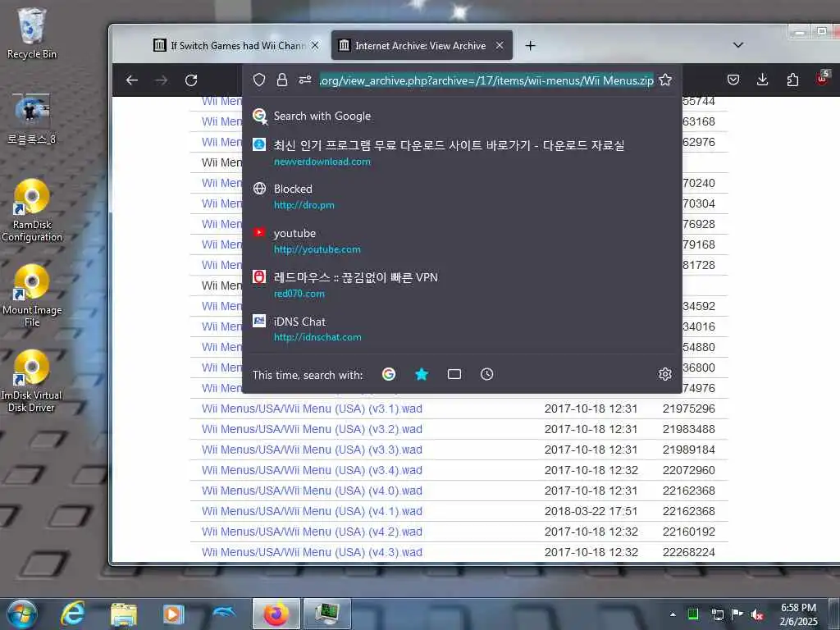The height and width of the screenshot is (630, 840).
Task: Open the Windows Start orb
Action: coord(22,614)
